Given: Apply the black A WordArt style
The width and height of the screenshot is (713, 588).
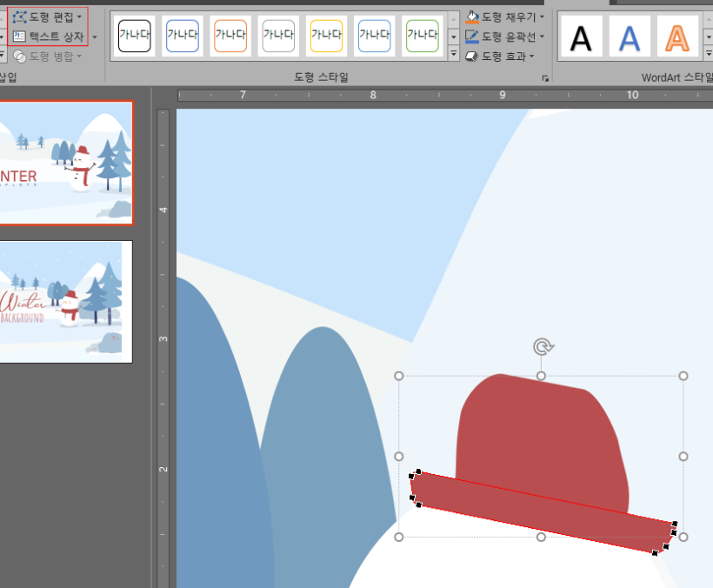Looking at the screenshot, I should pos(582,37).
